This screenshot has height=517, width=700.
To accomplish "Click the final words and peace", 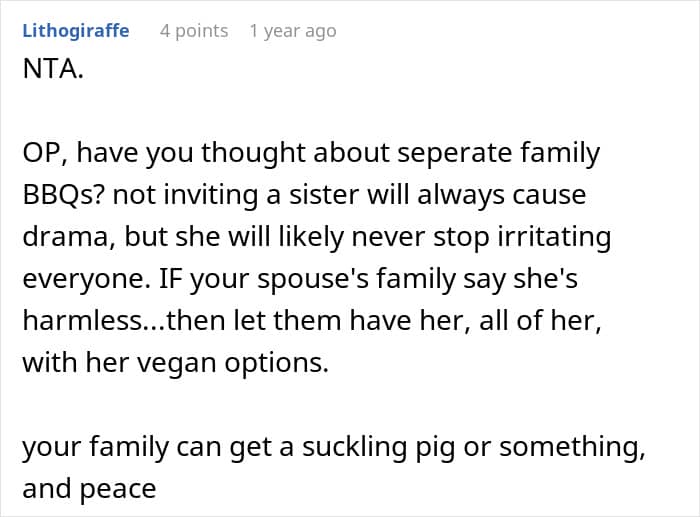I will coord(88,490).
